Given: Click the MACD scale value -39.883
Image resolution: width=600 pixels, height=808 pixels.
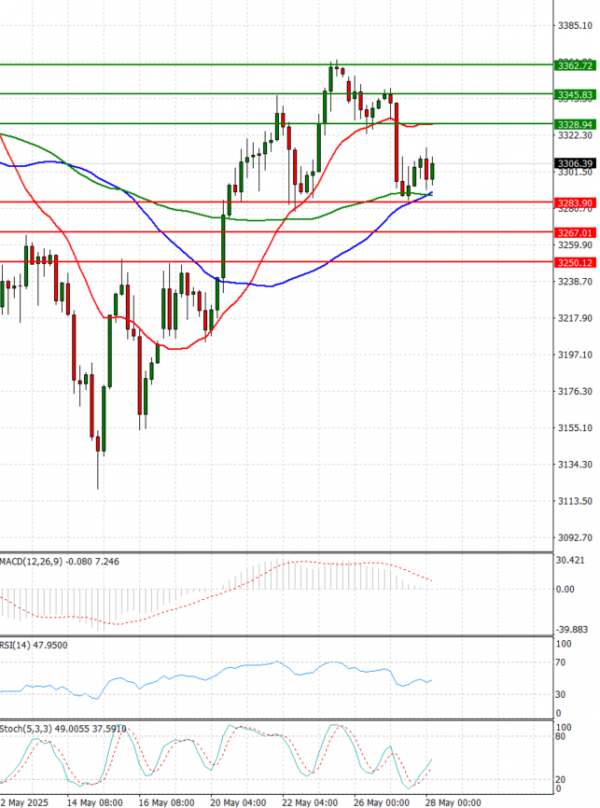Looking at the screenshot, I should pyautogui.click(x=571, y=630).
